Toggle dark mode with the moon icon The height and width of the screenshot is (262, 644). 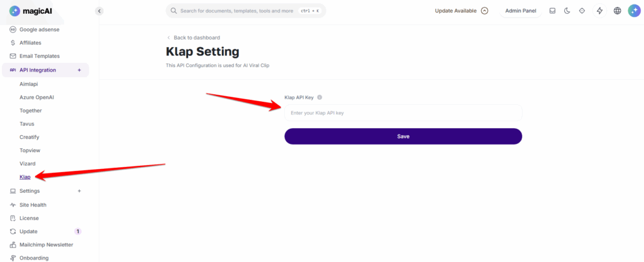[567, 11]
